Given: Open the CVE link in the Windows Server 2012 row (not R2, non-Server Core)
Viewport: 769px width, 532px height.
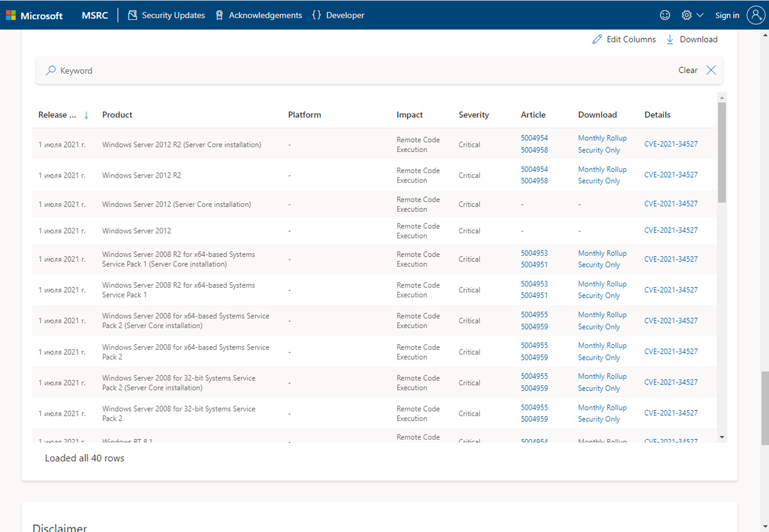Looking at the screenshot, I should 671,230.
